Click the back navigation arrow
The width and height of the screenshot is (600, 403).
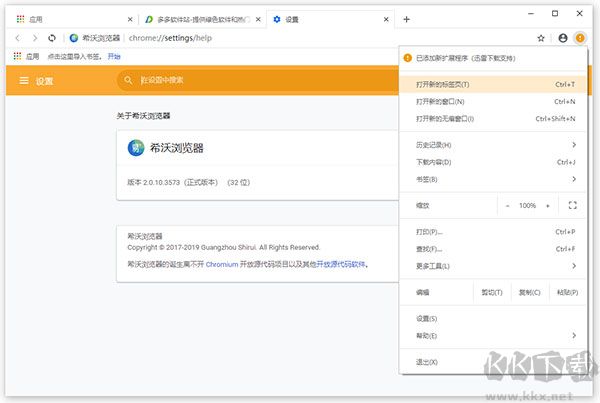(x=18, y=38)
